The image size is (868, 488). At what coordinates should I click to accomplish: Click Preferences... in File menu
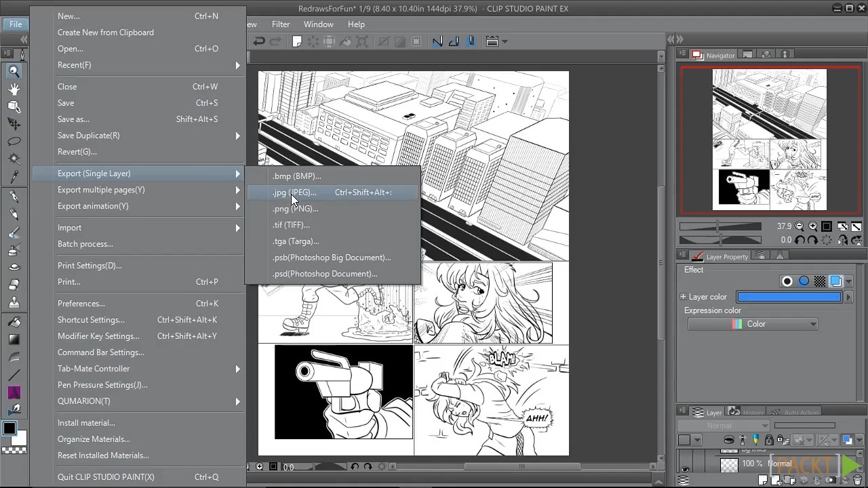pyautogui.click(x=138, y=304)
